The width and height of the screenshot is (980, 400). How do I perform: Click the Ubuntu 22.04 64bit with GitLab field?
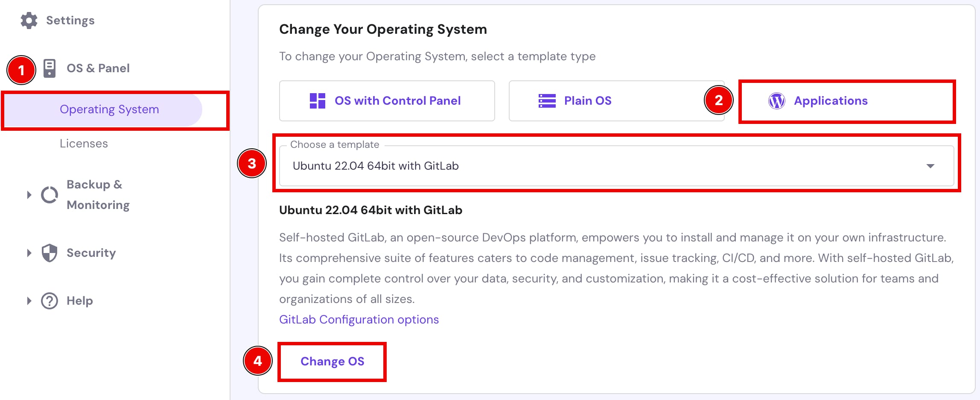pos(555,166)
